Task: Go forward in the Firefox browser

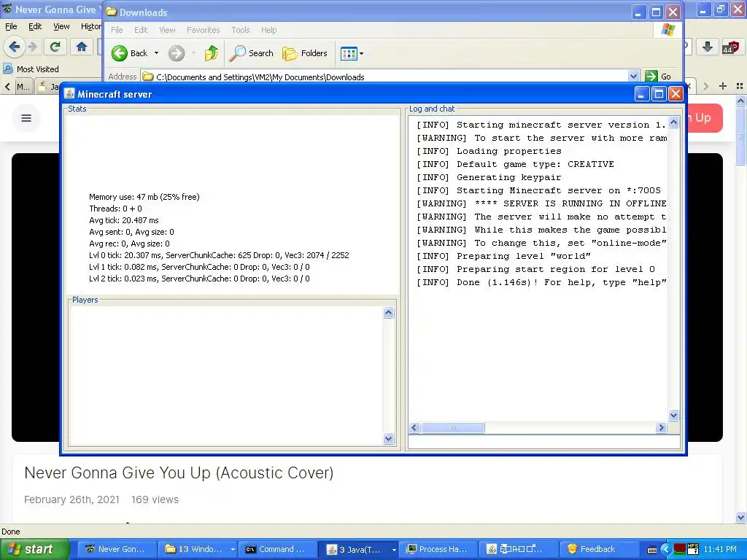Action: pos(33,47)
